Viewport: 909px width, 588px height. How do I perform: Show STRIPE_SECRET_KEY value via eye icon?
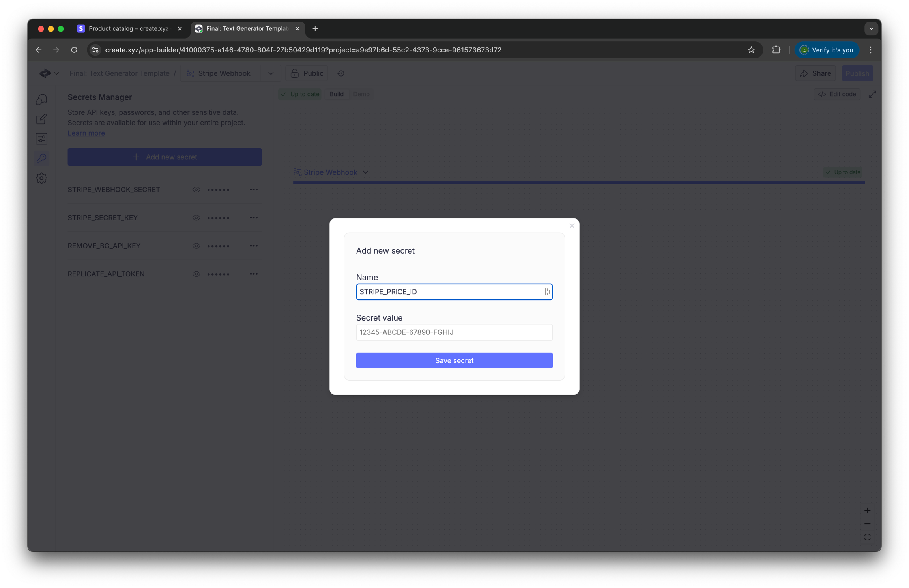[196, 218]
